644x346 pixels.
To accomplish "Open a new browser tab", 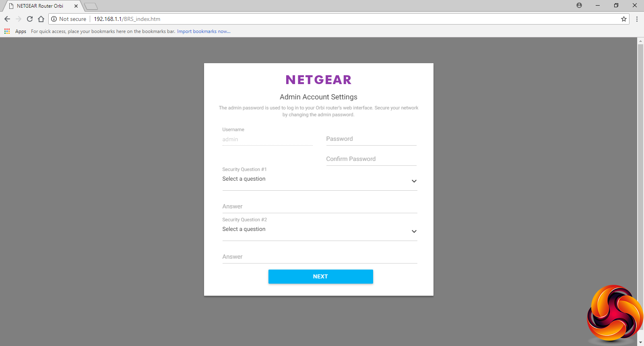I will [x=91, y=6].
